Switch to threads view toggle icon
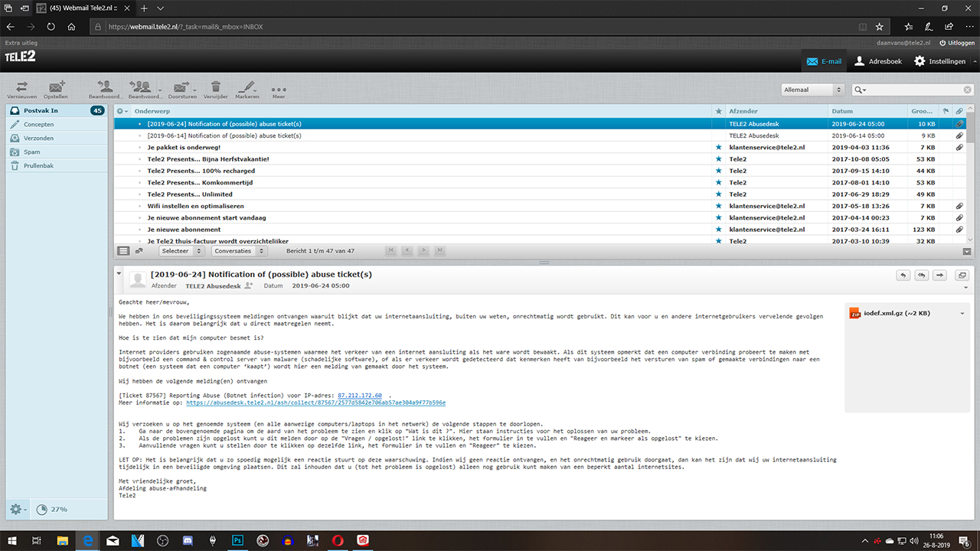Image resolution: width=980 pixels, height=551 pixels. 139,250
